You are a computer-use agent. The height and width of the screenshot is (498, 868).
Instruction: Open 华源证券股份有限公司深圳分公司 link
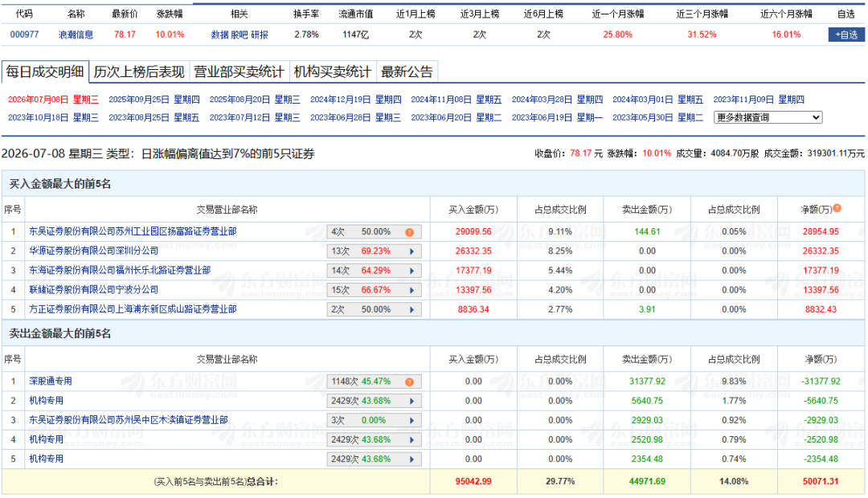[x=93, y=251]
